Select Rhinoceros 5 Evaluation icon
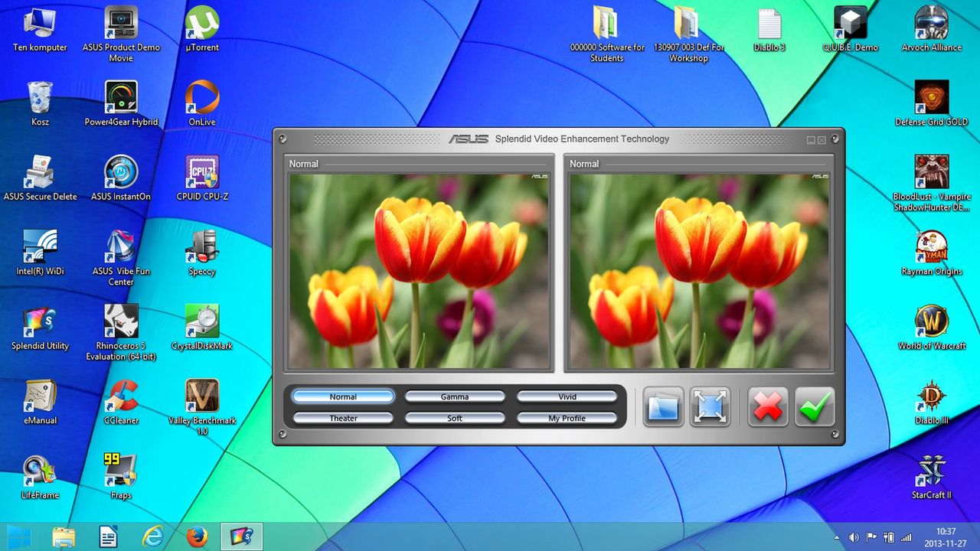The width and height of the screenshot is (980, 551). pyautogui.click(x=121, y=332)
